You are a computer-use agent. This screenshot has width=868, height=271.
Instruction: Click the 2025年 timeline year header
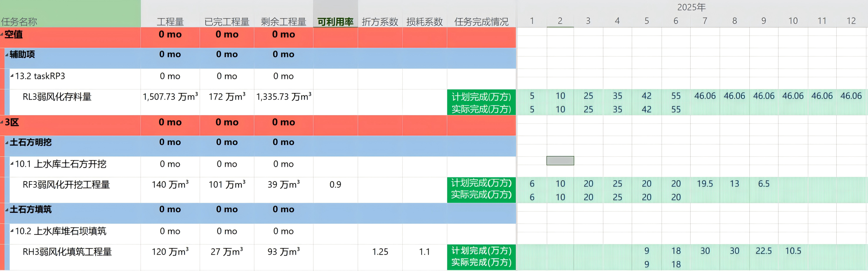(x=691, y=7)
